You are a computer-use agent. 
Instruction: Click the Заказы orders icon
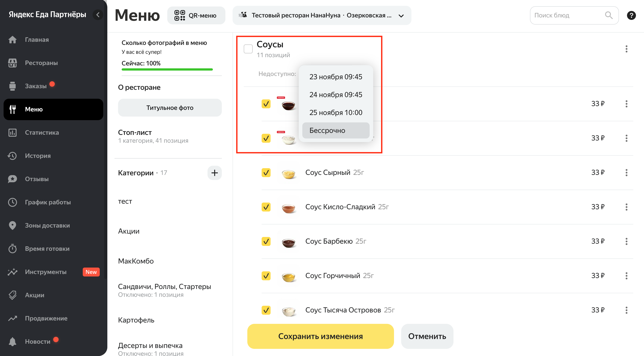12,86
